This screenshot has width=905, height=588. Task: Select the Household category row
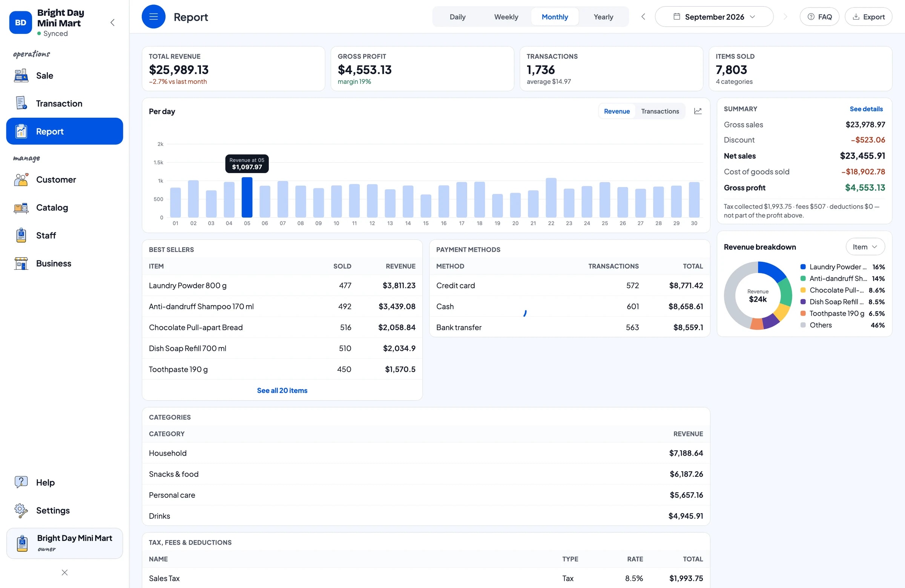(426, 453)
